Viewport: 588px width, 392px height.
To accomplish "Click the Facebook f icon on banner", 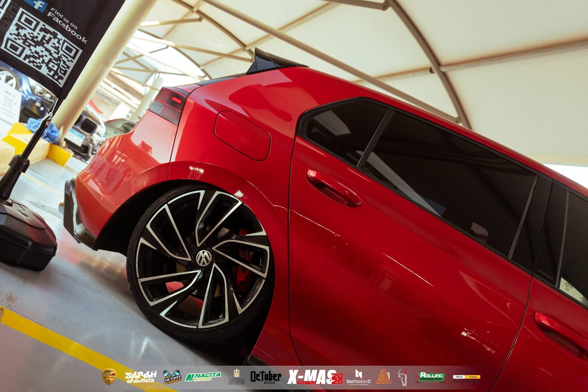I will 38,6.
